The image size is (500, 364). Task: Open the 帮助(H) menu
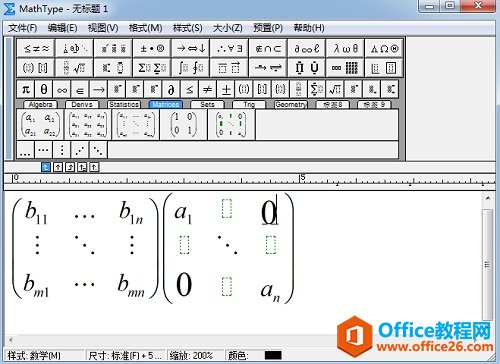[309, 28]
